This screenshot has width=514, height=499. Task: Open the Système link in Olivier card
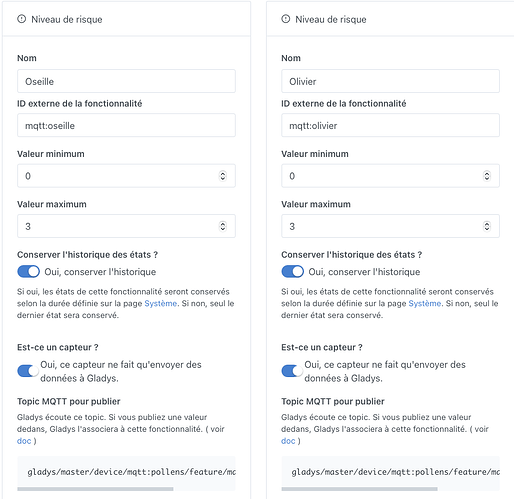point(425,303)
